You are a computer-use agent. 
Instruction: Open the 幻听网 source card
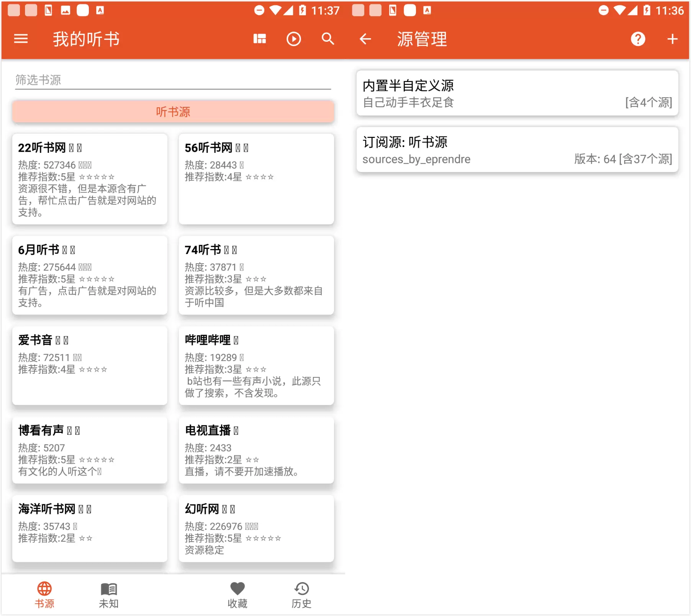pos(256,529)
